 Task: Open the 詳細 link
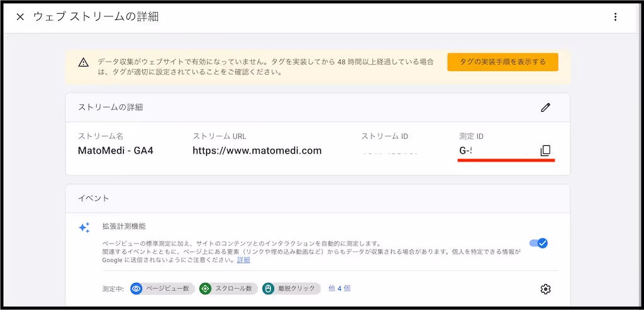[x=243, y=260]
